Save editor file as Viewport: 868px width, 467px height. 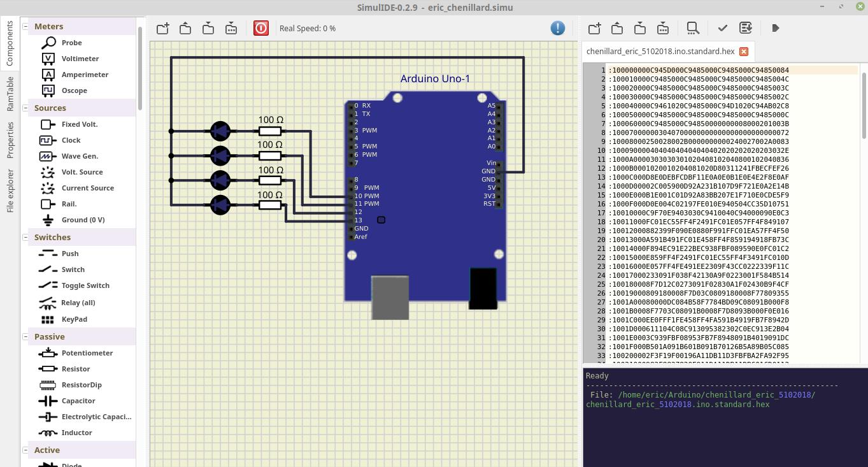coord(663,28)
